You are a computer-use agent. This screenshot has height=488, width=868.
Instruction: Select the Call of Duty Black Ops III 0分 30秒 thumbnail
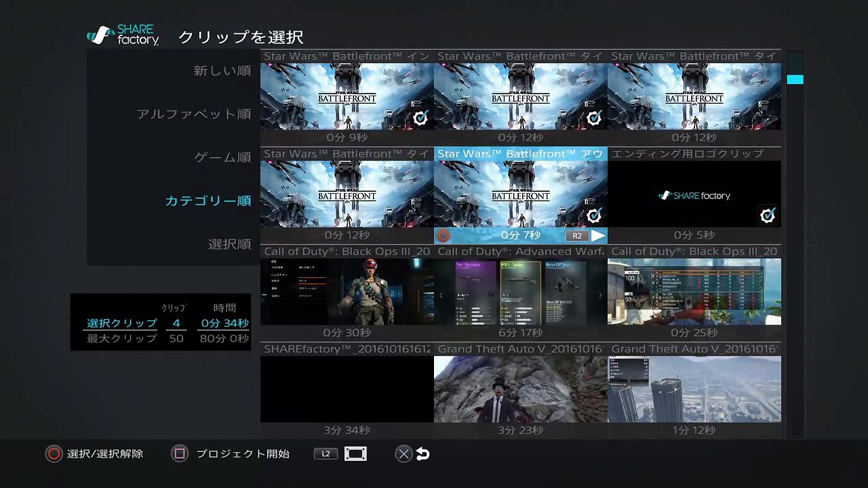click(x=347, y=291)
